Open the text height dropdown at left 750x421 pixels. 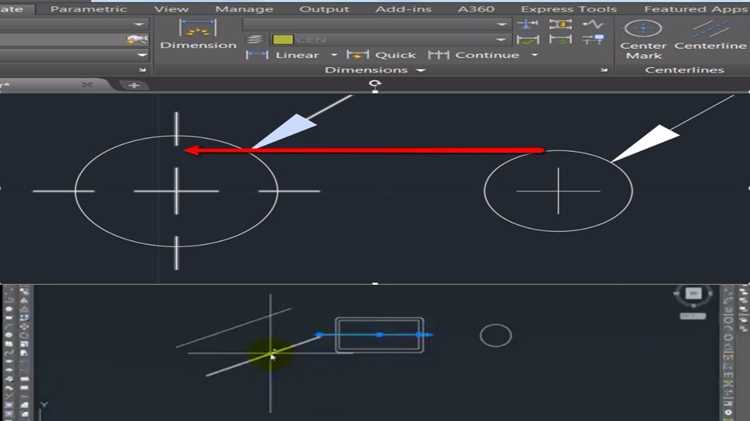pyautogui.click(x=142, y=55)
